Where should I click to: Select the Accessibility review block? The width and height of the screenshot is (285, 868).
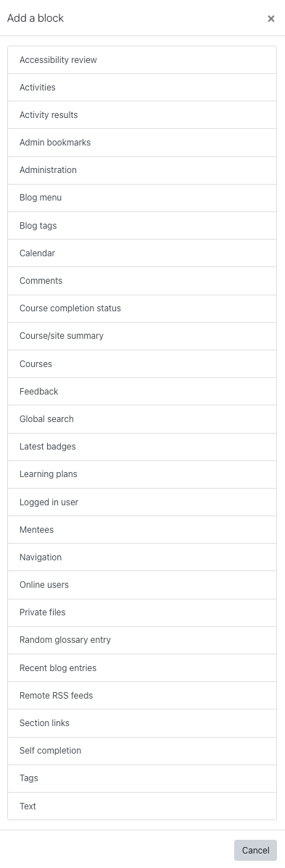click(142, 60)
